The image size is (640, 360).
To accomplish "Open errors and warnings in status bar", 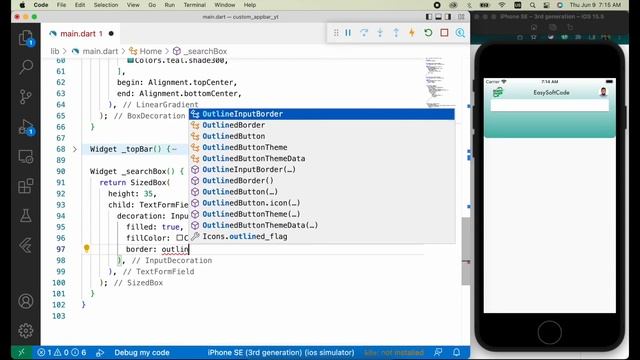I will (62, 352).
